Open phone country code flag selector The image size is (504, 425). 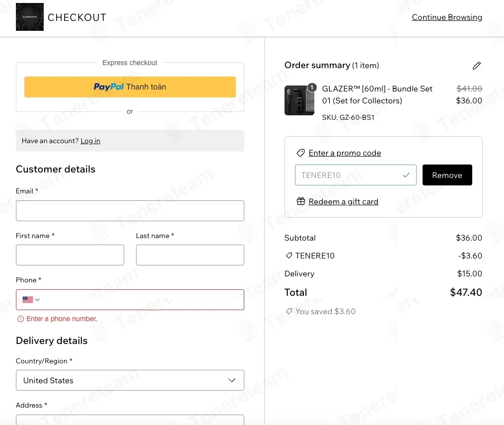pyautogui.click(x=31, y=300)
